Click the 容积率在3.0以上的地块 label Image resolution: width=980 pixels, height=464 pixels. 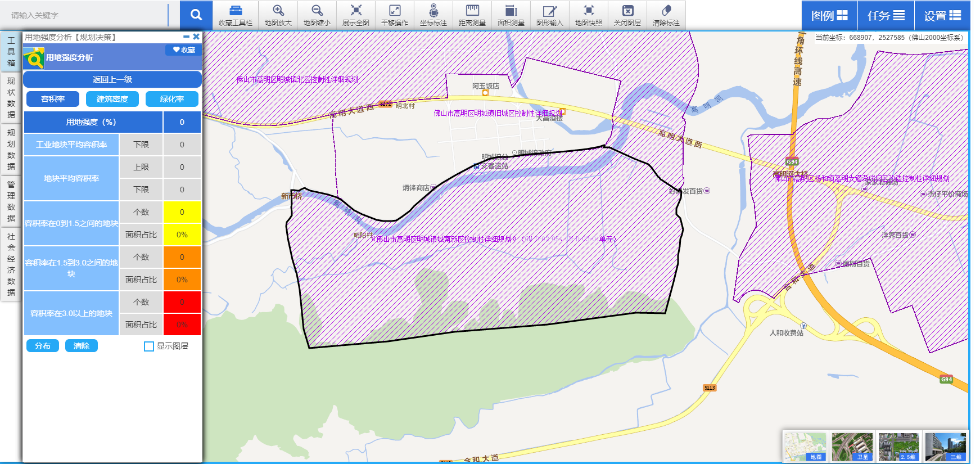(71, 313)
